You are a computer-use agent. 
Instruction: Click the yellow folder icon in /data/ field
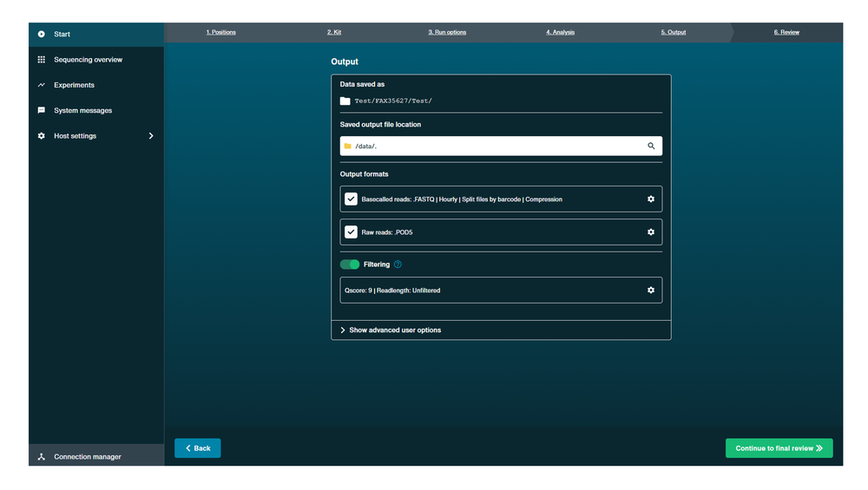coord(348,146)
